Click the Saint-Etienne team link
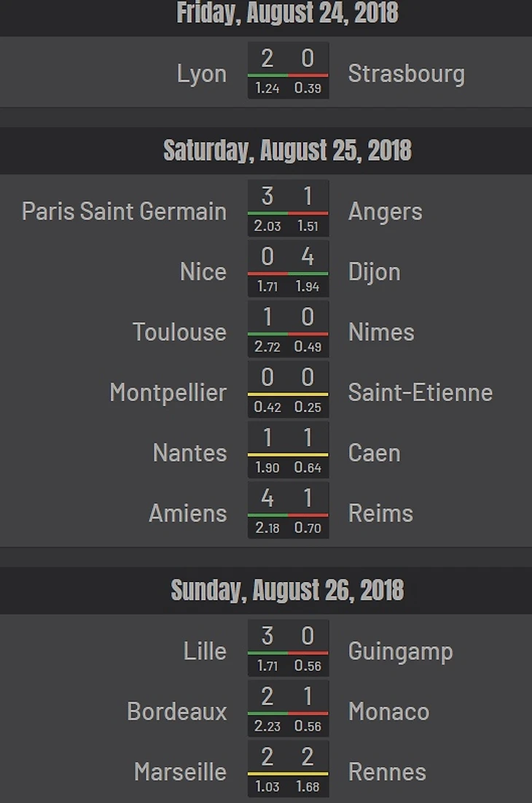 (420, 392)
